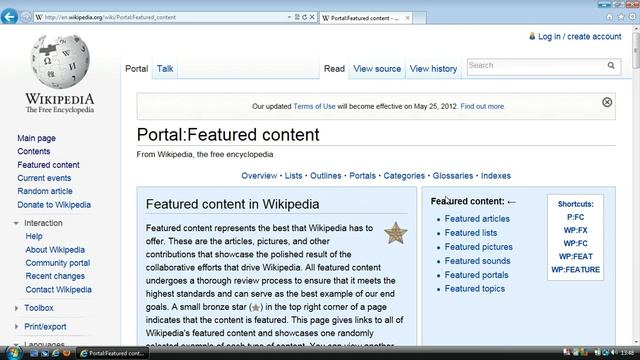640x360 pixels.
Task: Open a Random article
Action: (x=45, y=191)
